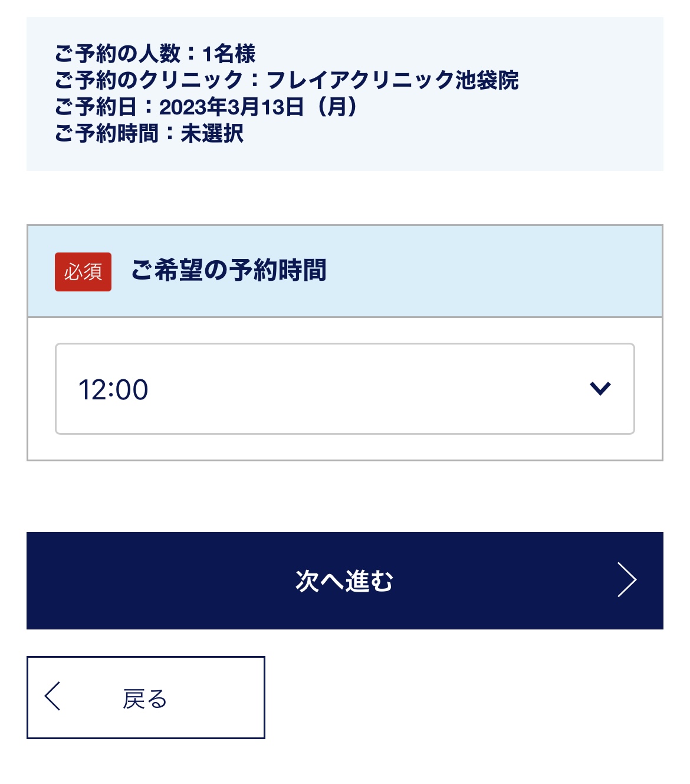Click the 12:00 value in the selector
Screen dimensions: 690x784
(113, 390)
